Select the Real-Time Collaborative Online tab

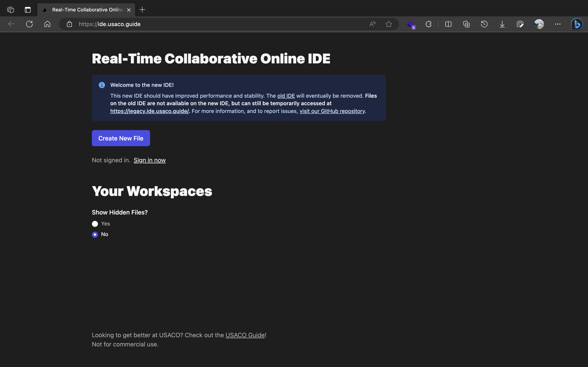(x=86, y=10)
